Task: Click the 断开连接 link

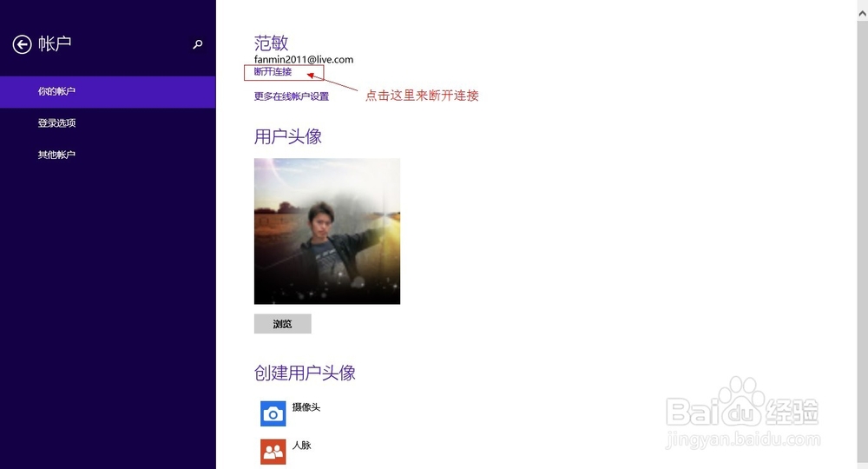Action: [273, 71]
